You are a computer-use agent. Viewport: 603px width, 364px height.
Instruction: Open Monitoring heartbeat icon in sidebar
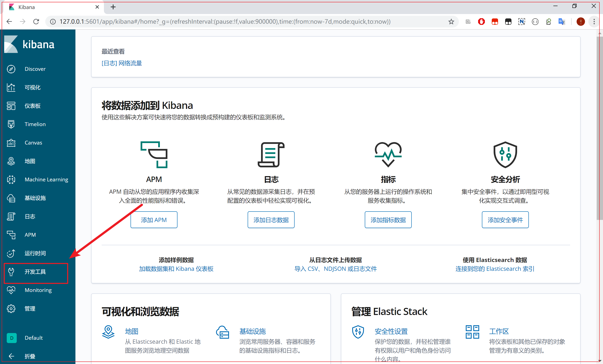(x=11, y=290)
